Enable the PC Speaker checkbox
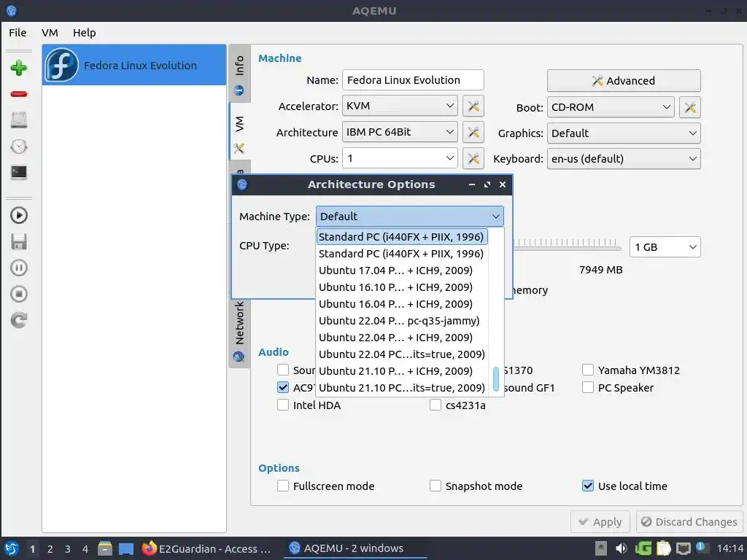The width and height of the screenshot is (747, 560). point(588,388)
